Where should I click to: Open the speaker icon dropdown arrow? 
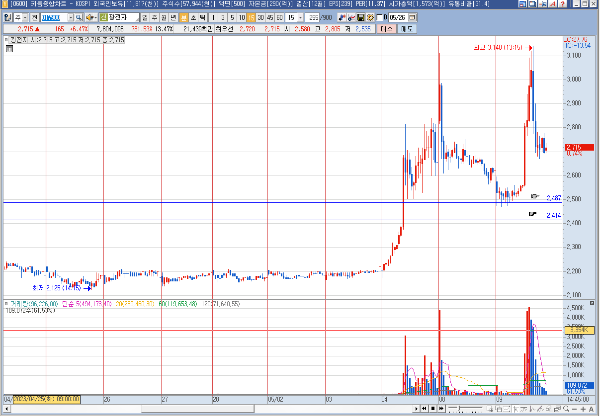click(x=95, y=18)
